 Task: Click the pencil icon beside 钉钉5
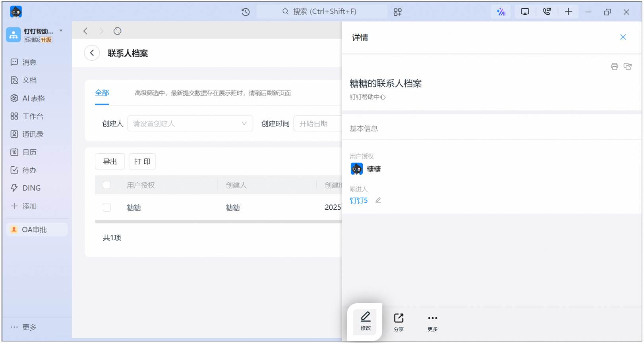pyautogui.click(x=378, y=200)
